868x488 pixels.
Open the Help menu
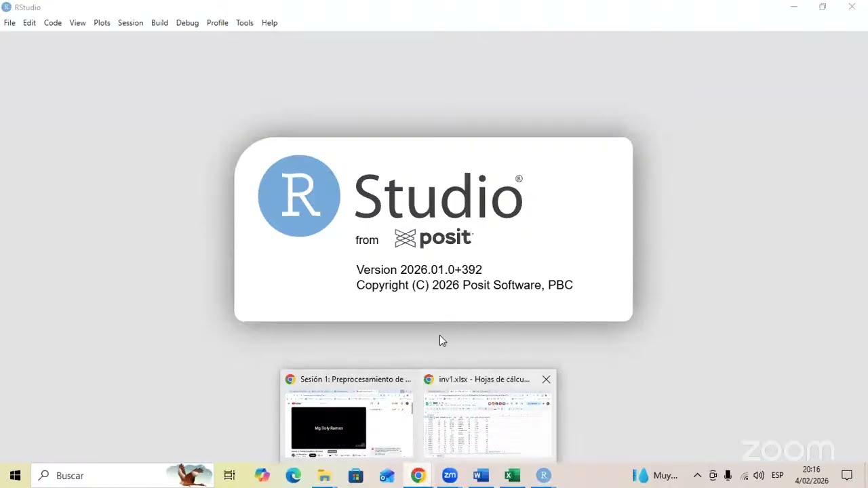(269, 22)
